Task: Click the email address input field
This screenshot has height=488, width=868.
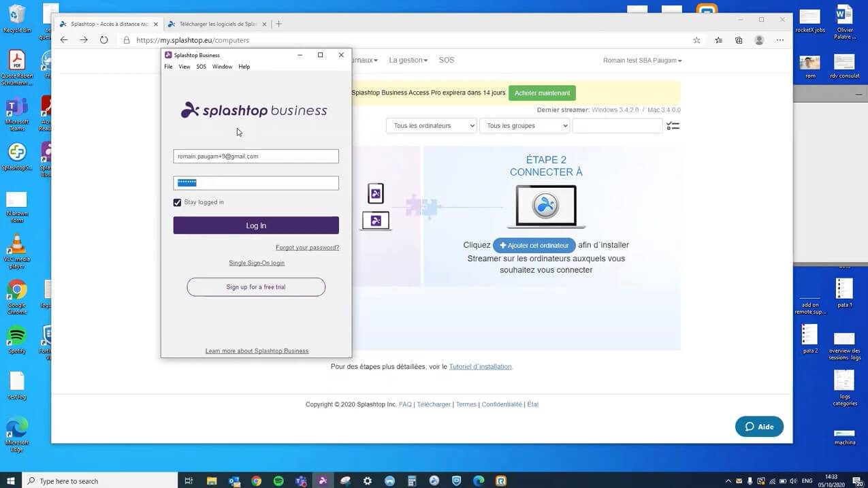Action: (256, 157)
